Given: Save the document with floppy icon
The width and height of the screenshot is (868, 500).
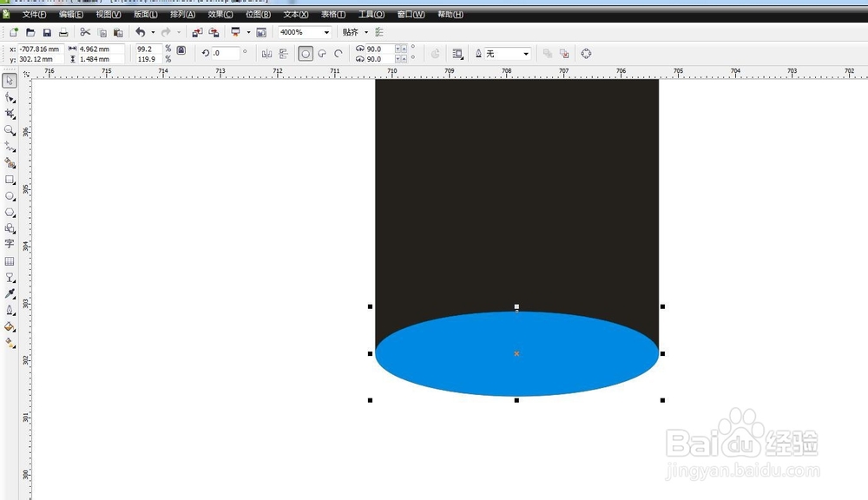Looking at the screenshot, I should [x=47, y=32].
